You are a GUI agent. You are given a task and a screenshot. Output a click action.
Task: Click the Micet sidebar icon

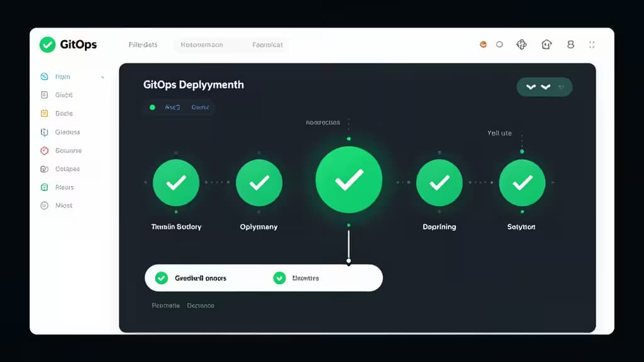[x=45, y=206]
